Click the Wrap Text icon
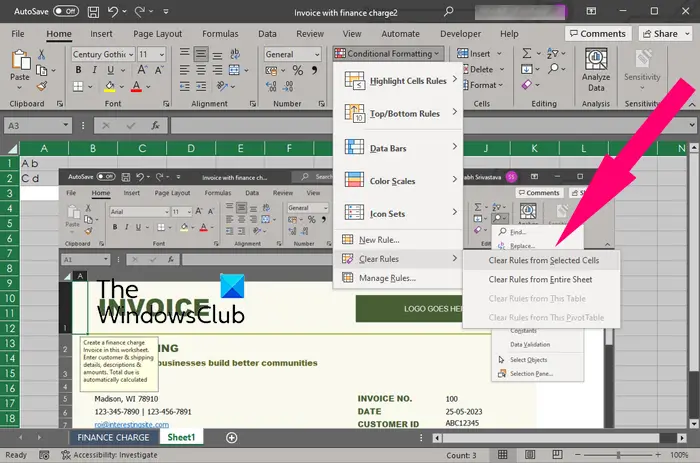Image resolution: width=700 pixels, height=463 pixels. tap(235, 54)
